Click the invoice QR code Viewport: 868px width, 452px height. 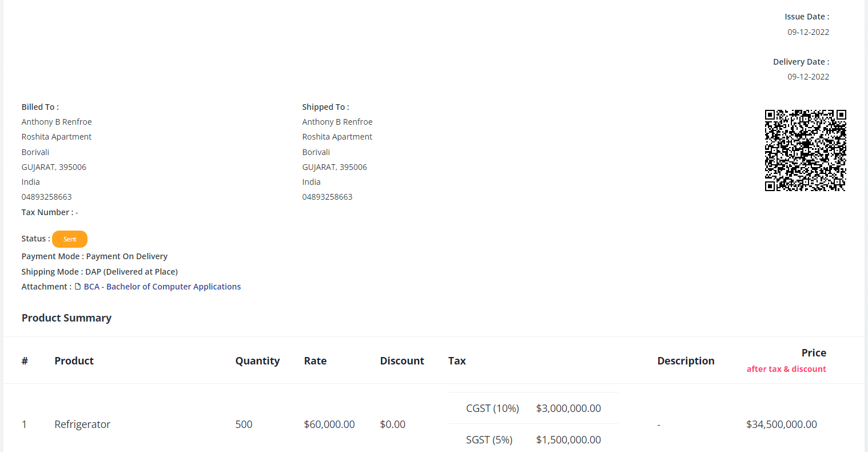coord(805,150)
